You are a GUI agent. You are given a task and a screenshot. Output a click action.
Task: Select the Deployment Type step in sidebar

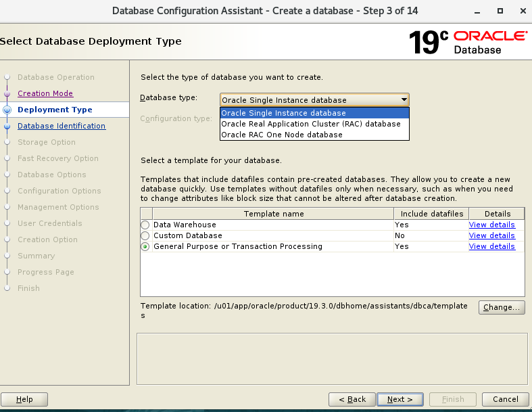(x=55, y=110)
